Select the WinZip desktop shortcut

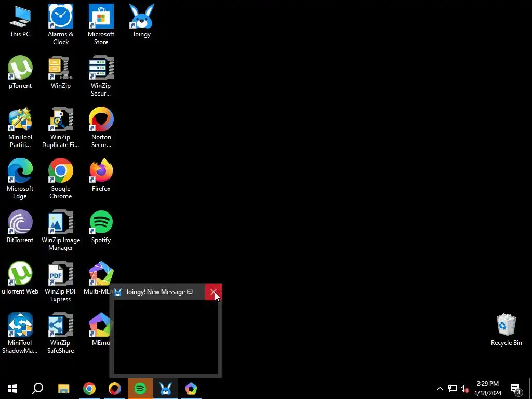[61, 73]
